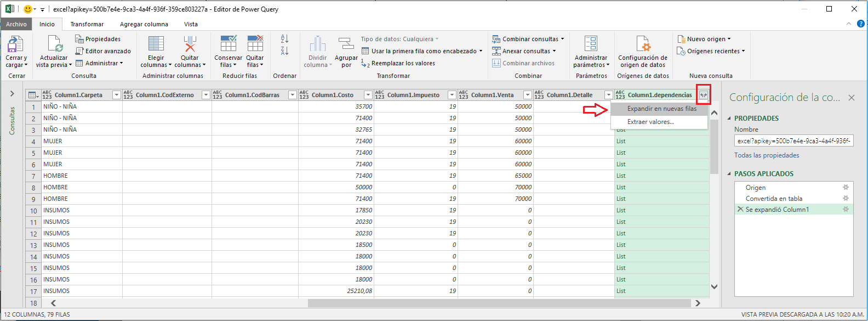
Task: Click the sort ascending A-Z icon
Action: (x=284, y=39)
